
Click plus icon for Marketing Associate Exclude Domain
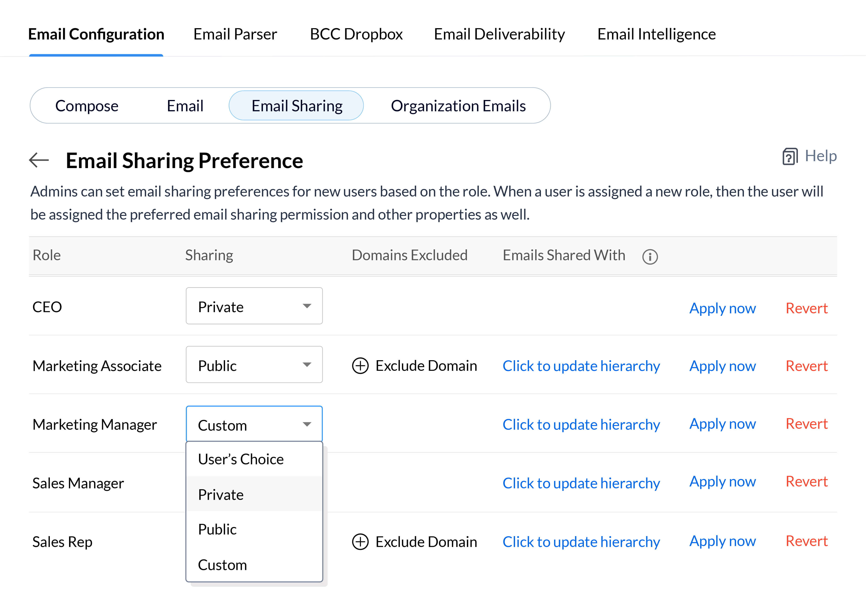(x=360, y=366)
